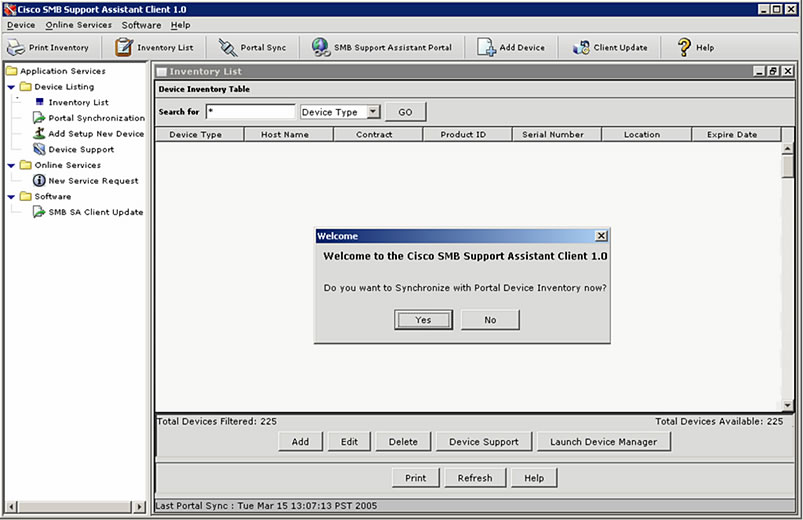Open the Device Type search dropdown
803x520 pixels.
tap(374, 111)
